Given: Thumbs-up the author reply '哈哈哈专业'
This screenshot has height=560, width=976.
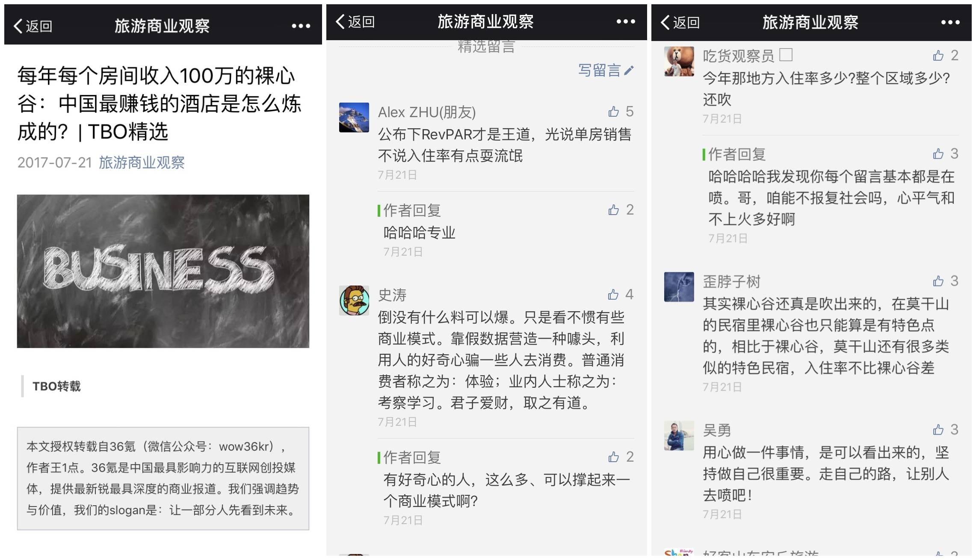Looking at the screenshot, I should point(613,209).
